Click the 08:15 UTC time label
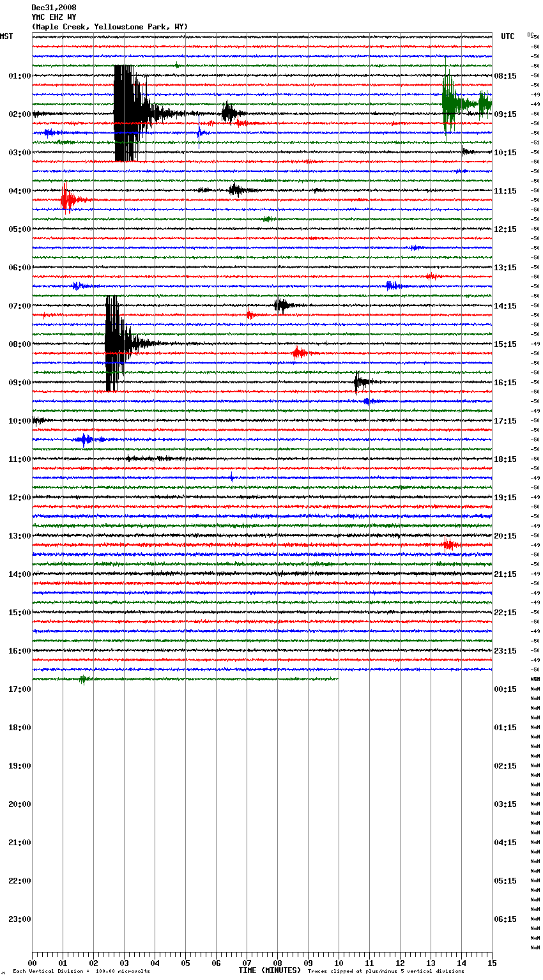Image resolution: width=543 pixels, height=980 pixels. click(505, 76)
